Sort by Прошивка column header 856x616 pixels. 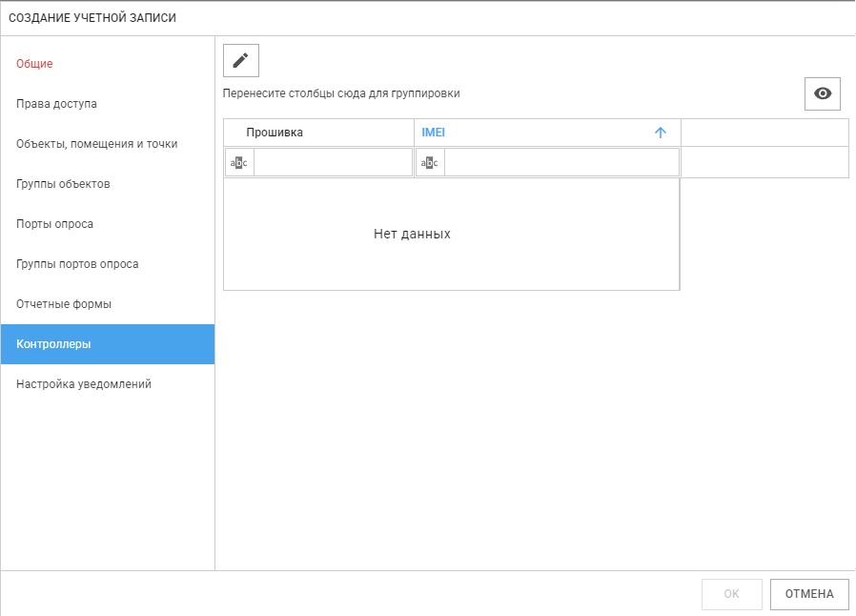[x=318, y=133]
